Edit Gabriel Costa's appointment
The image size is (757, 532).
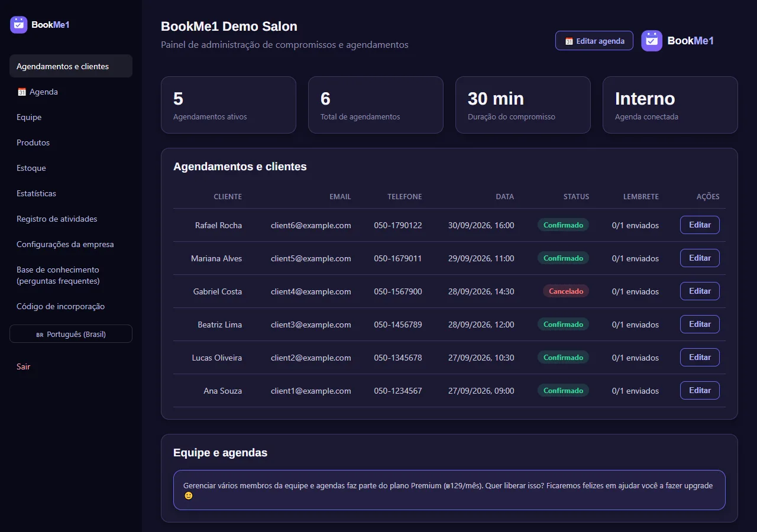tap(700, 291)
